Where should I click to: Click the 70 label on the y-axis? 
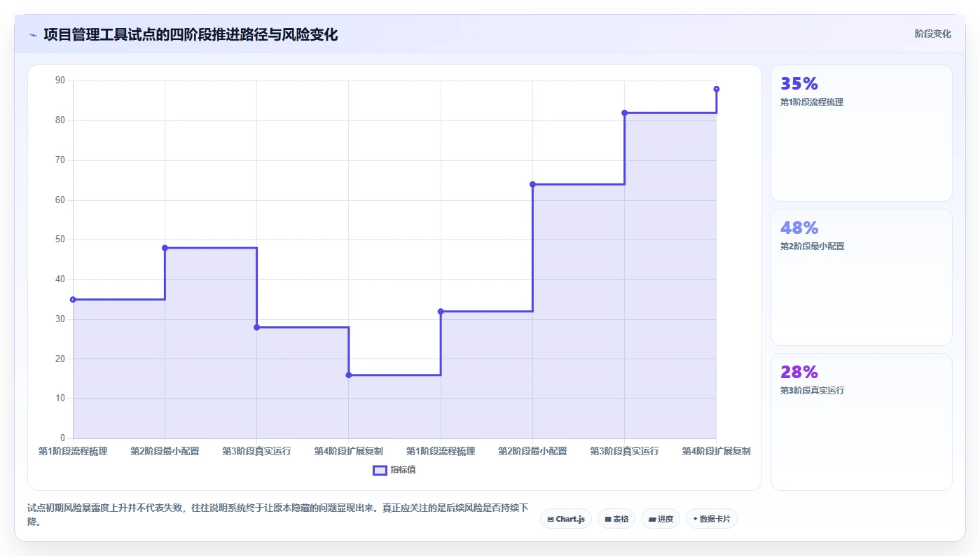pos(60,160)
